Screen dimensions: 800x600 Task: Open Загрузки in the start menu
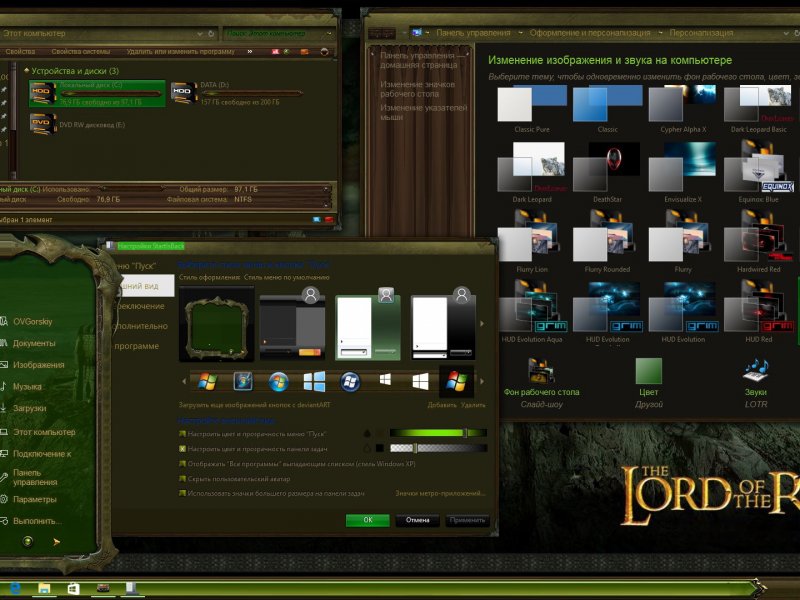[x=29, y=408]
